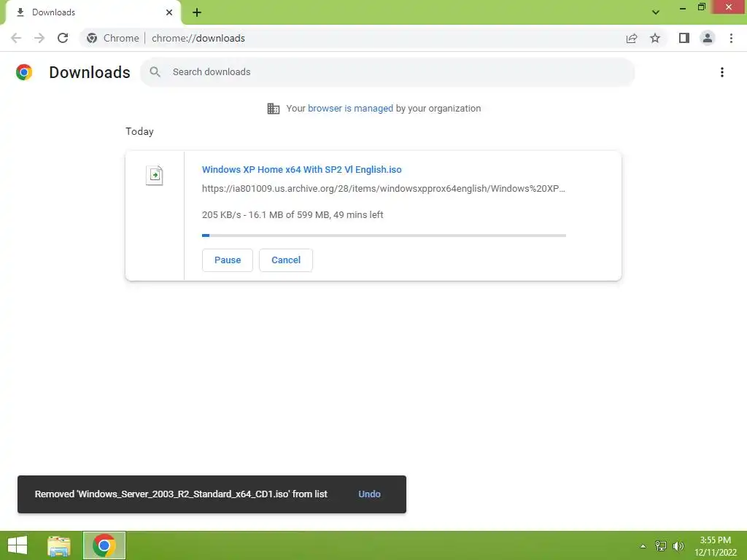Open the 'browser is managed' link
747x560 pixels.
coord(350,109)
